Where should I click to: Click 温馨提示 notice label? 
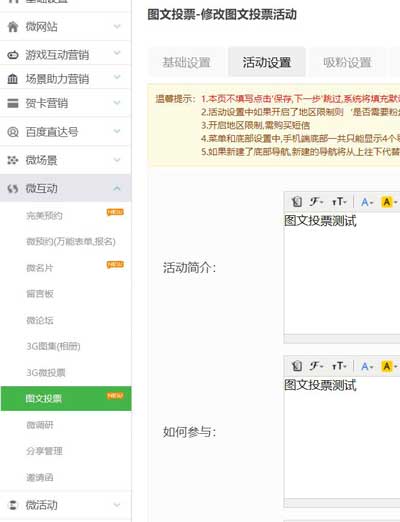coord(175,99)
